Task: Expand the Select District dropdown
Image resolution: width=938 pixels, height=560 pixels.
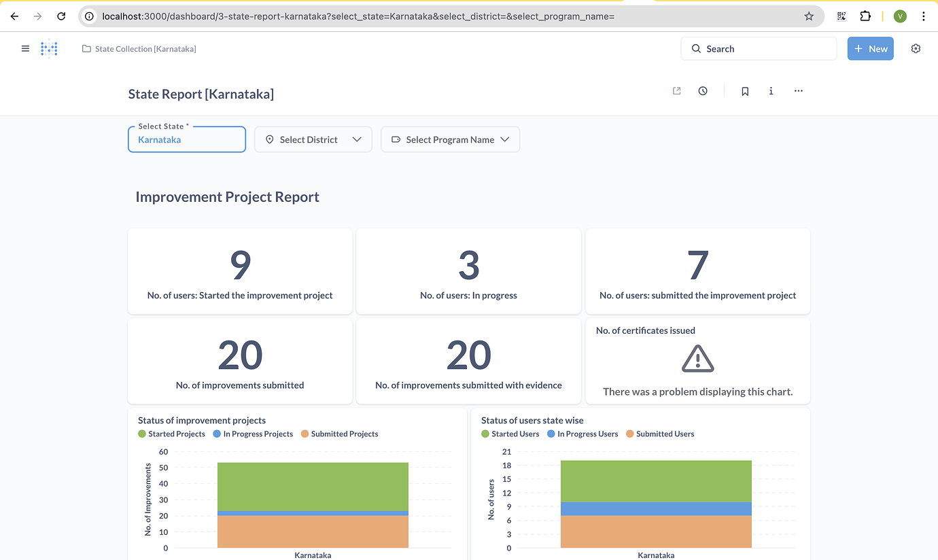Action: tap(313, 139)
